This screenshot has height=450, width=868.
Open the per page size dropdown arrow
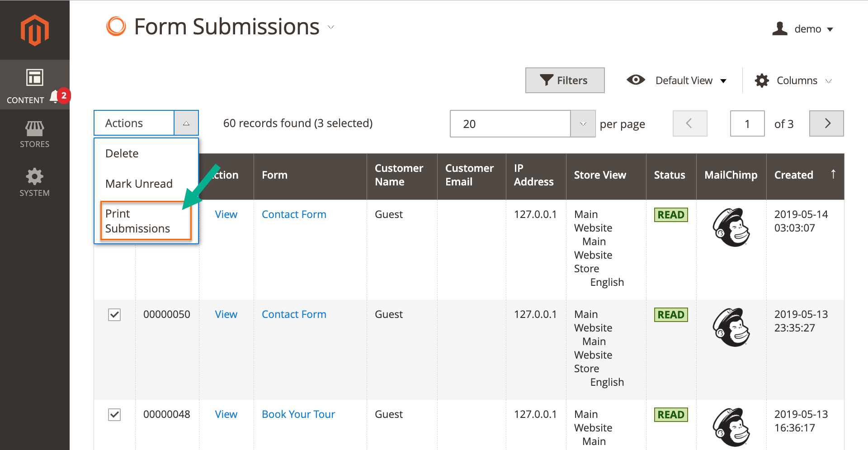(583, 123)
